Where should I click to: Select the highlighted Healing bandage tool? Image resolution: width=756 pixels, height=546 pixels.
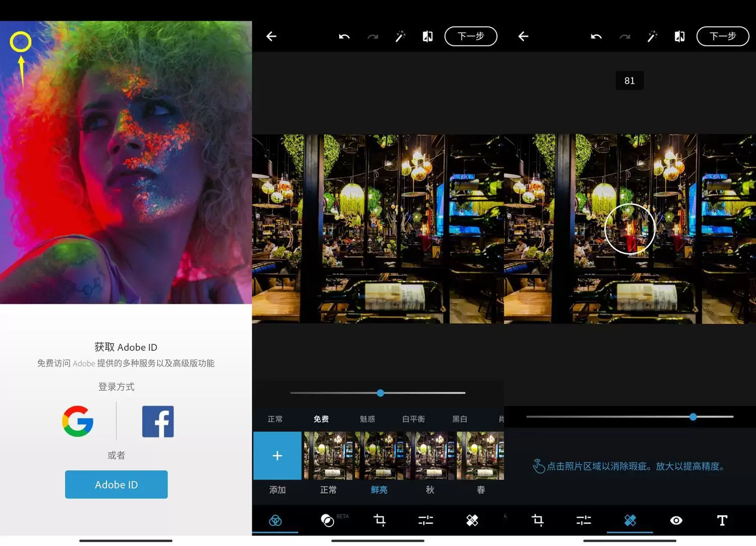pos(630,520)
